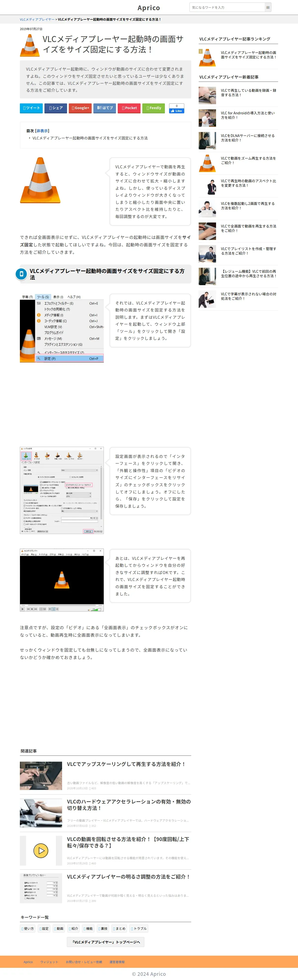Image resolution: width=298 pixels, height=980 pixels.
Task: Select the 裏技 keyword tag
Action: (103, 929)
